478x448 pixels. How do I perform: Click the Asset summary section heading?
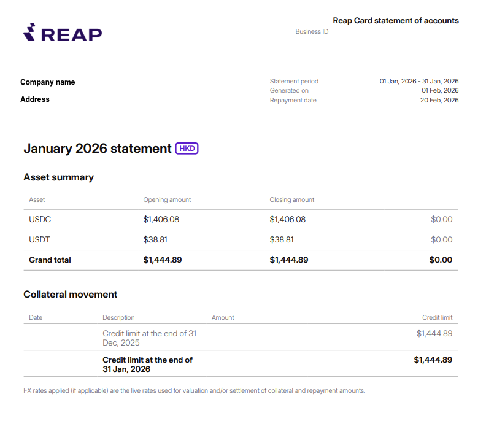[58, 177]
